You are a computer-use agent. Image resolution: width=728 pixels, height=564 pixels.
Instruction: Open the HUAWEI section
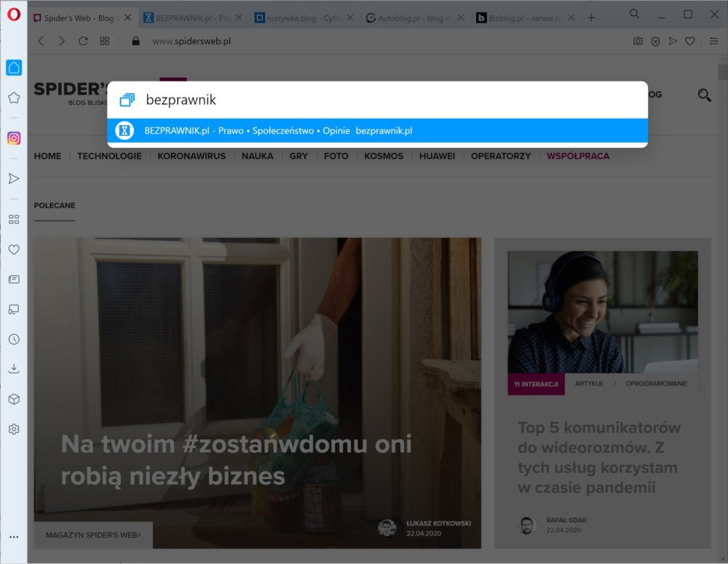tap(437, 156)
